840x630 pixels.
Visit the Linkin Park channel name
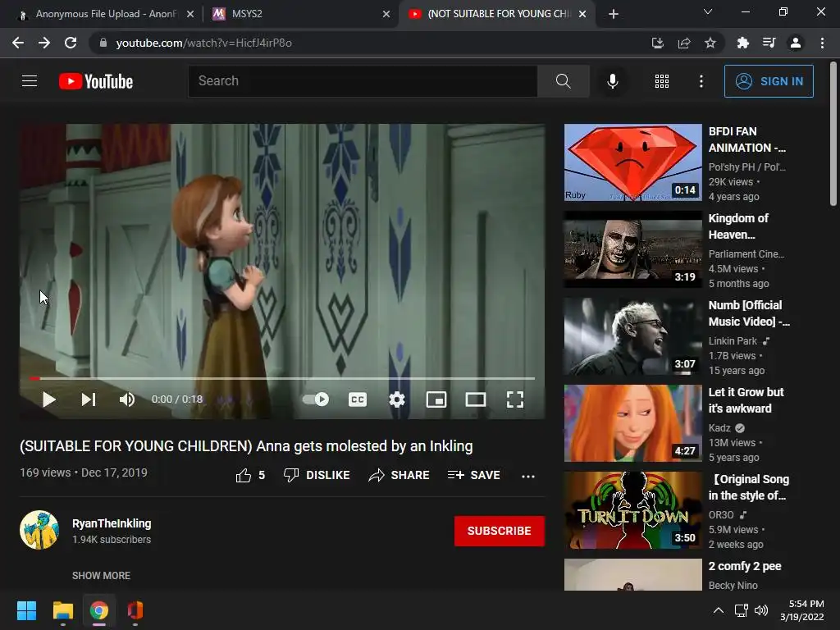click(x=733, y=340)
